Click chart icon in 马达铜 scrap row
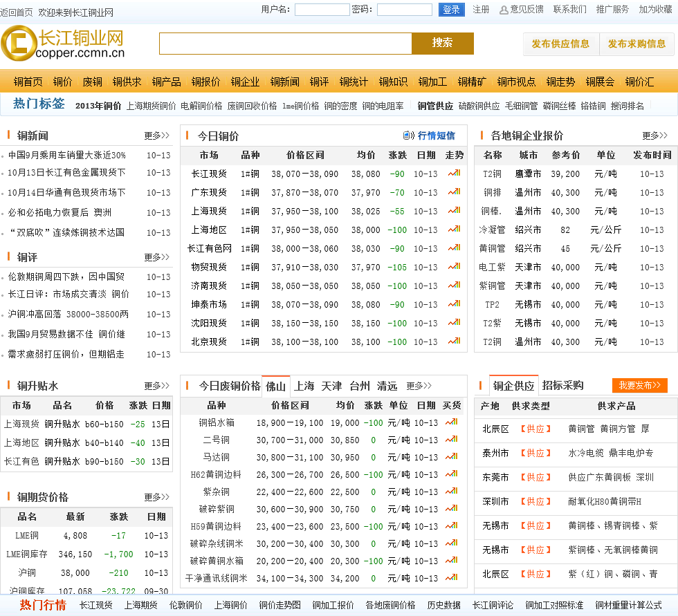Screen dimensions: 678x616 coord(451,456)
